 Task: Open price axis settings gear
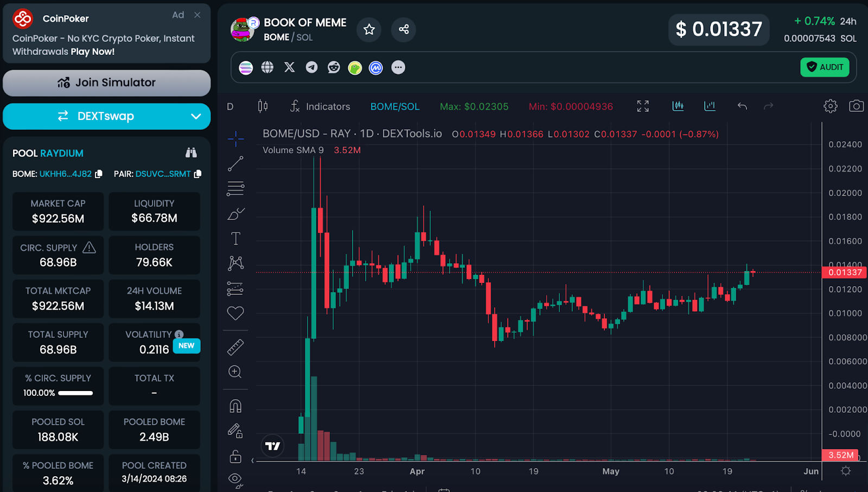[845, 471]
